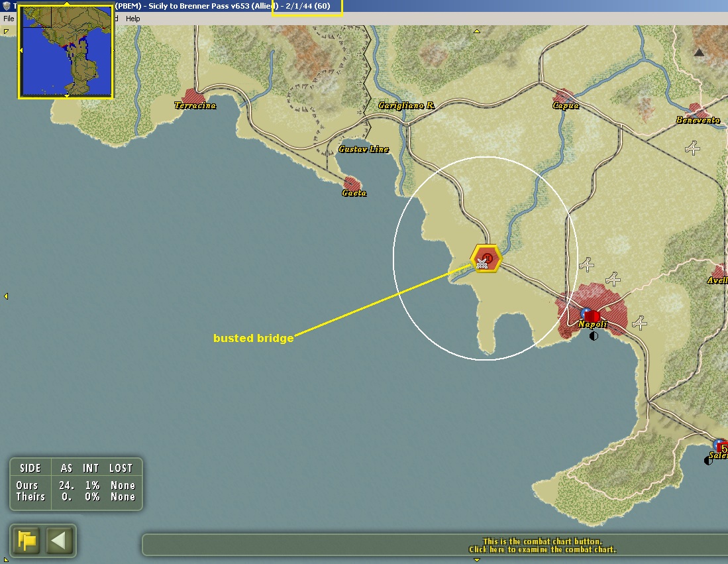728x564 pixels.
Task: Click the AS column header in combat table
Action: click(66, 469)
